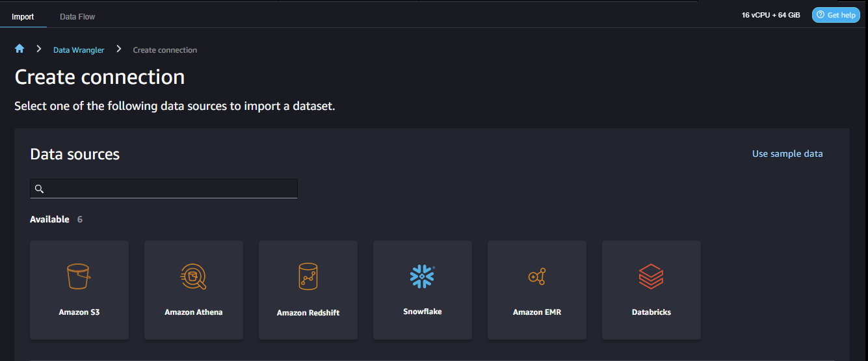Click the Get help question-mark icon
868x361 pixels.
pyautogui.click(x=821, y=15)
